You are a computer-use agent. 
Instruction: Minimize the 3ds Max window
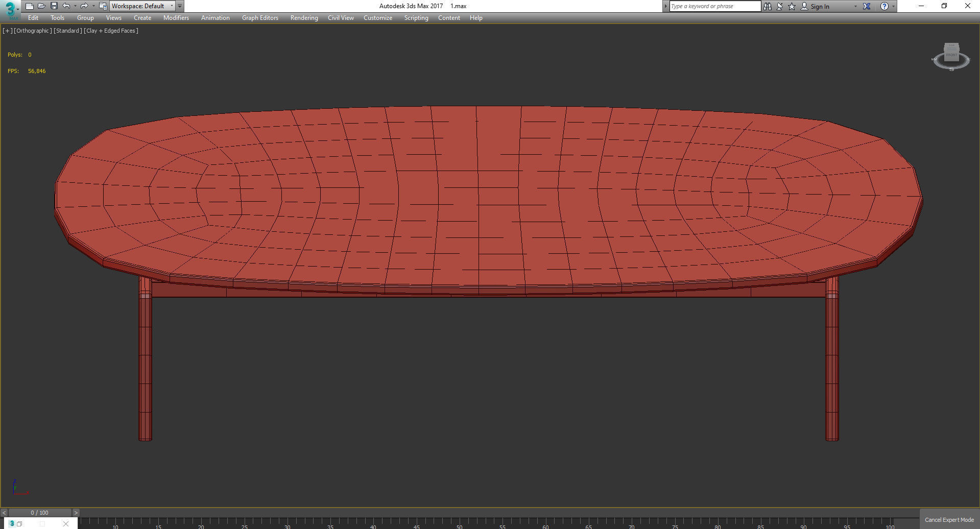pyautogui.click(x=921, y=6)
